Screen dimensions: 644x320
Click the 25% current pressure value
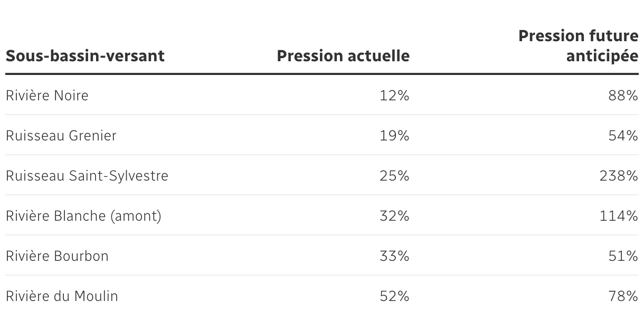(394, 176)
